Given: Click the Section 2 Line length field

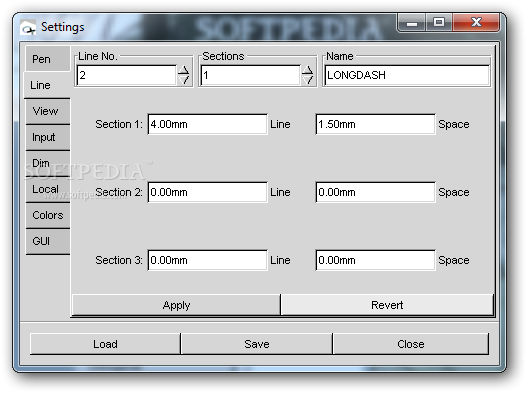Looking at the screenshot, I should [207, 192].
